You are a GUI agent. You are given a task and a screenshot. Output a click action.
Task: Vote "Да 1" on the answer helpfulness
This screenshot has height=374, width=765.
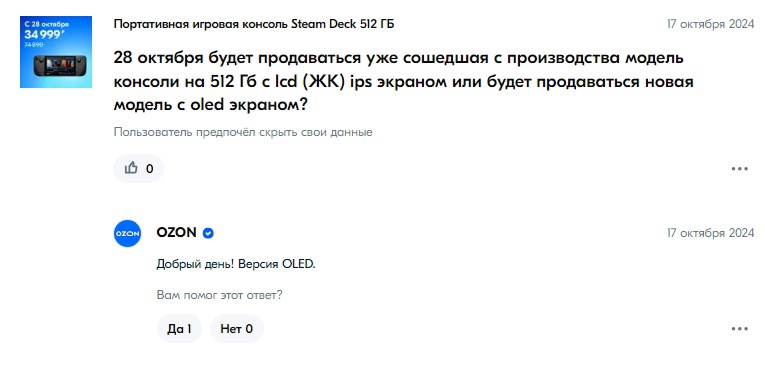coord(179,329)
